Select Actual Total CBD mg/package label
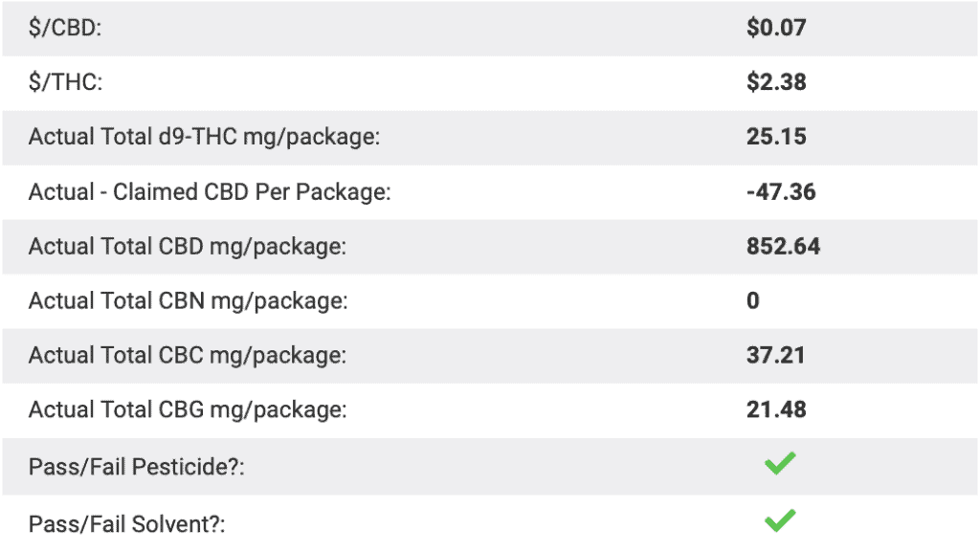 pos(188,247)
